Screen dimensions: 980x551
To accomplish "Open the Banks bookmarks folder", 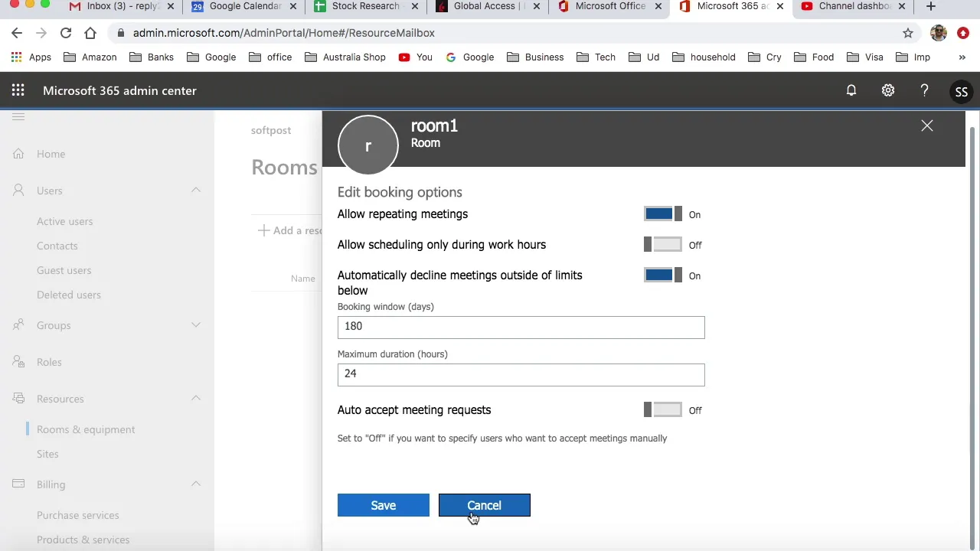I will coord(152,57).
